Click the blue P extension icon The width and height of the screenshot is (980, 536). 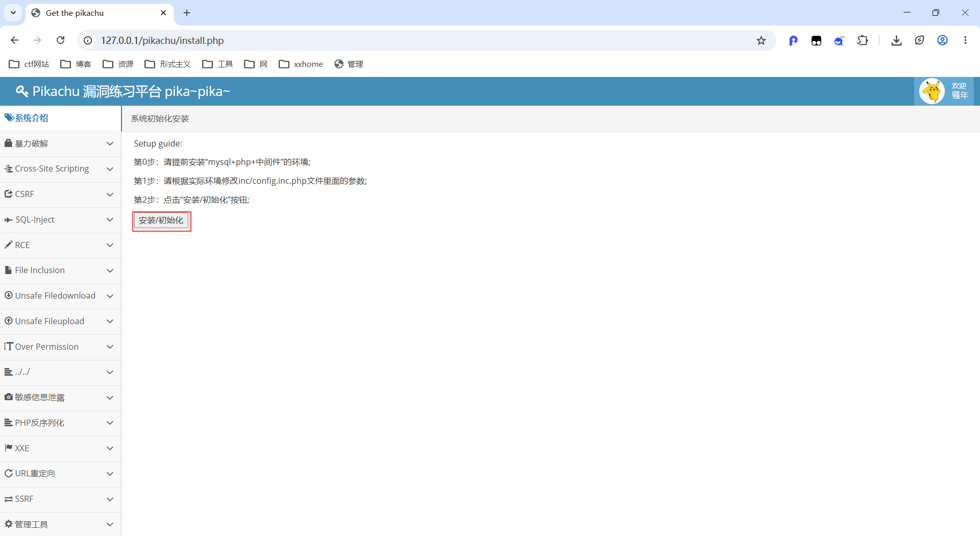pos(793,40)
